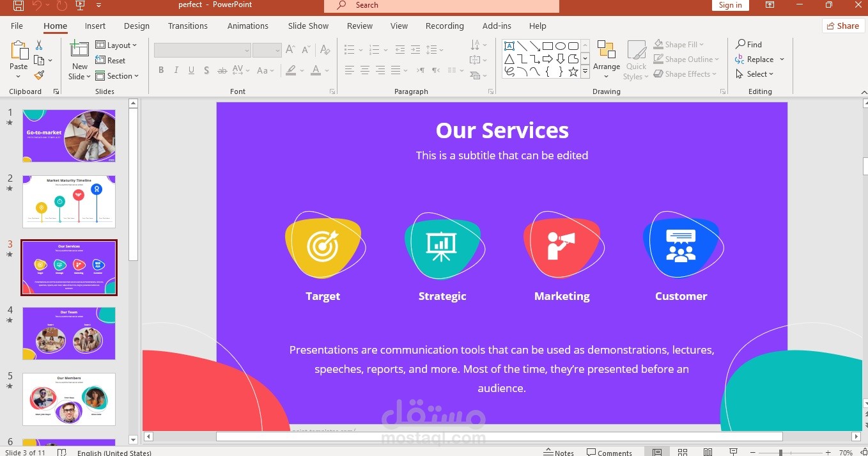Open Comments from status bar
The height and width of the screenshot is (456, 868).
tap(609, 452)
